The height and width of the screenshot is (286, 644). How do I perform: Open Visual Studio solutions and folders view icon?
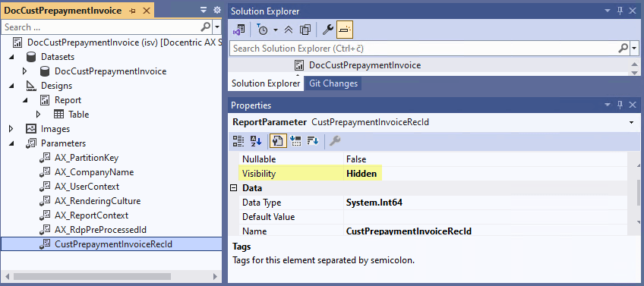238,30
